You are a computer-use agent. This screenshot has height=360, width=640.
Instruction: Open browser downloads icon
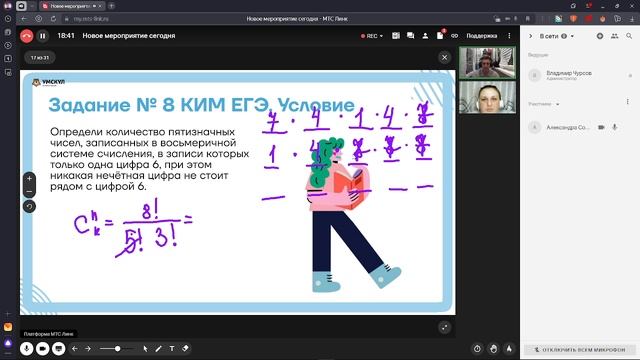click(632, 19)
